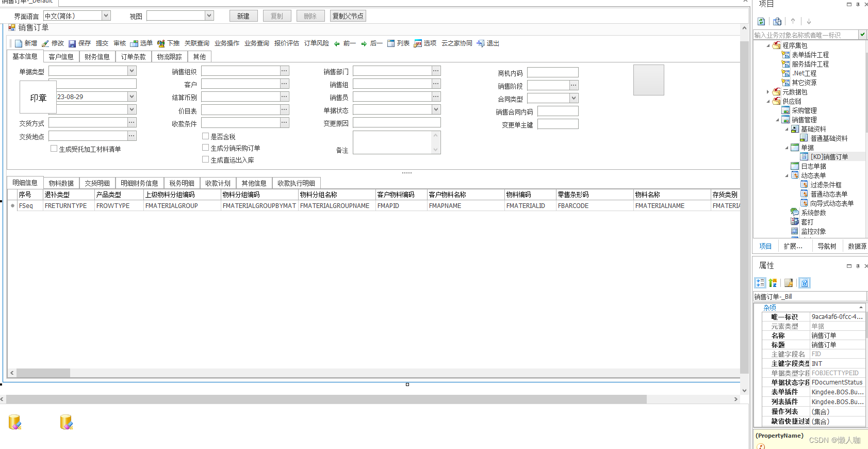Open the 单据类型 dropdown
This screenshot has height=449, width=868.
(132, 71)
